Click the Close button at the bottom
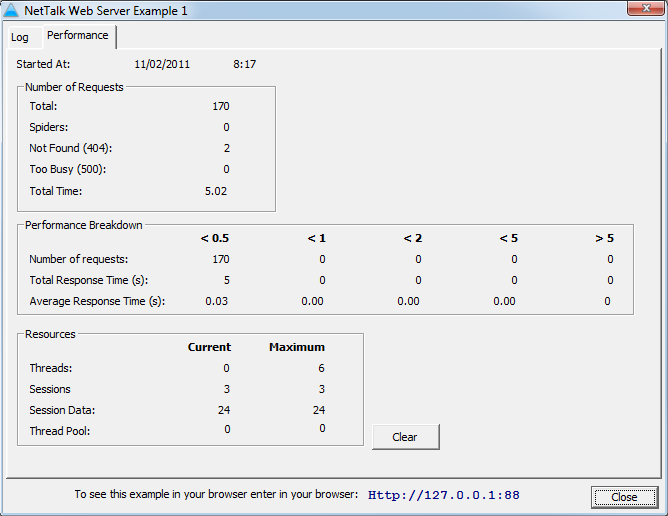Viewport: 668px width, 516px height. tap(624, 497)
